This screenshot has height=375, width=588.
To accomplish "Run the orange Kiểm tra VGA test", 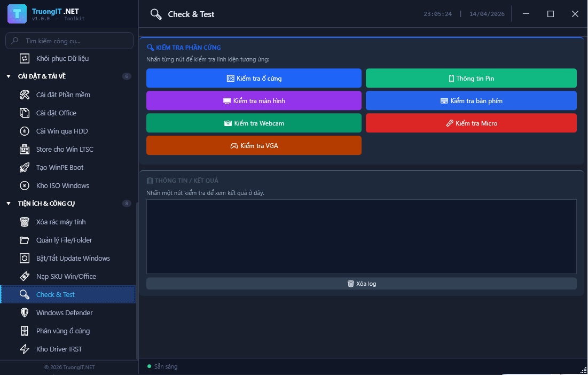I will [x=254, y=145].
